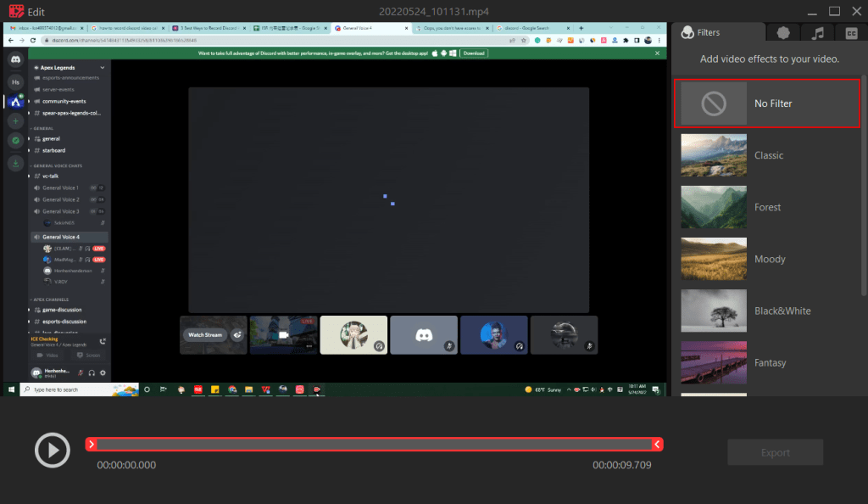Open the music audio panel
Viewport: 868px width, 504px height.
click(816, 32)
